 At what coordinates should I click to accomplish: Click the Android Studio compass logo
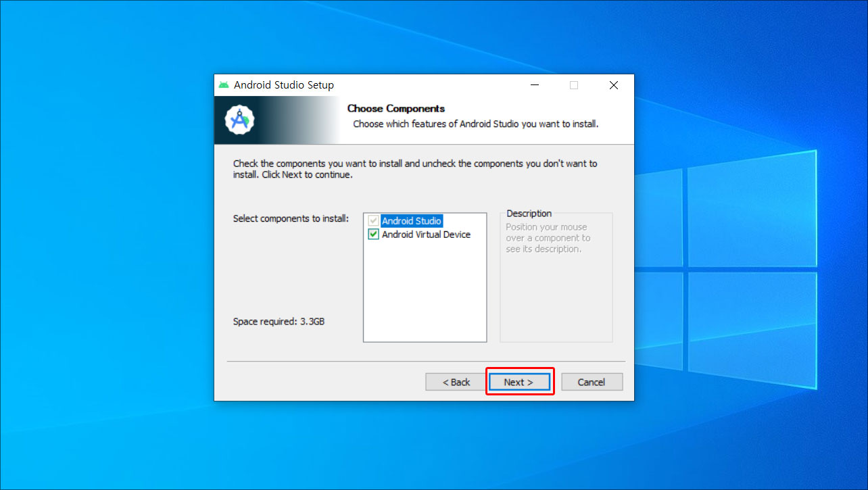(x=239, y=120)
